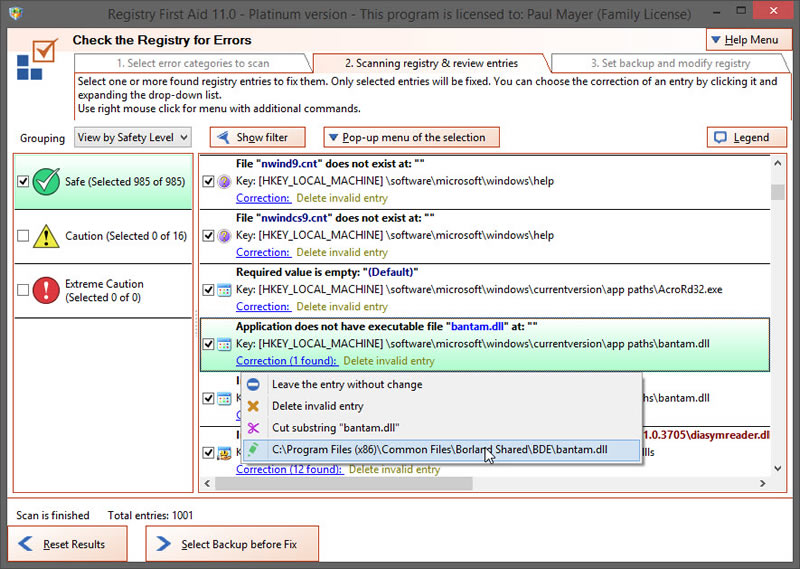This screenshot has width=800, height=569.
Task: Toggle the Safe (Selected 985 of 985) checkbox
Action: (23, 181)
